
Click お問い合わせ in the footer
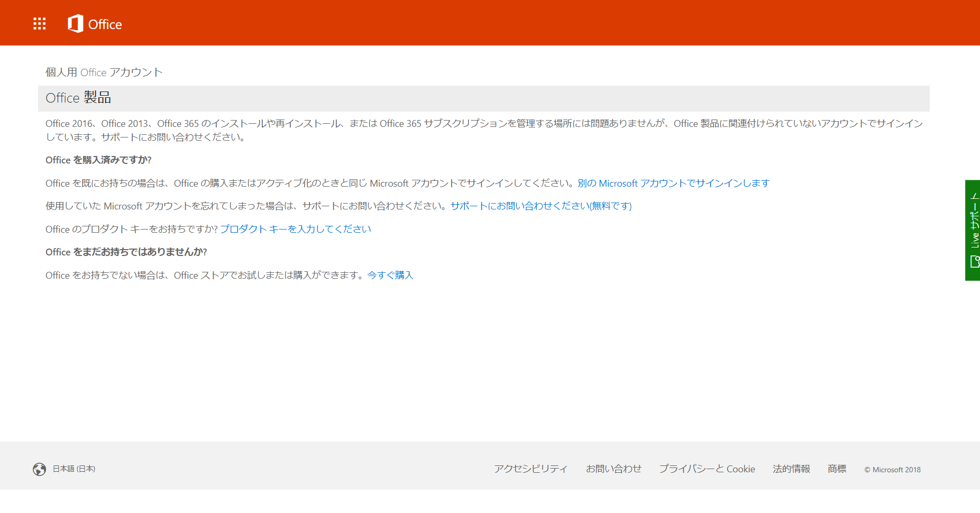click(613, 469)
